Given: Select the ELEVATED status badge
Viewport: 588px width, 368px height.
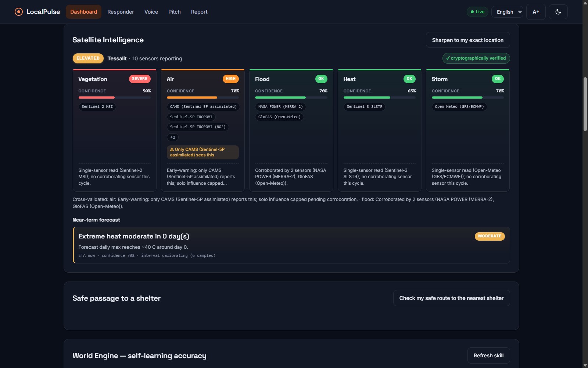Looking at the screenshot, I should point(88,58).
